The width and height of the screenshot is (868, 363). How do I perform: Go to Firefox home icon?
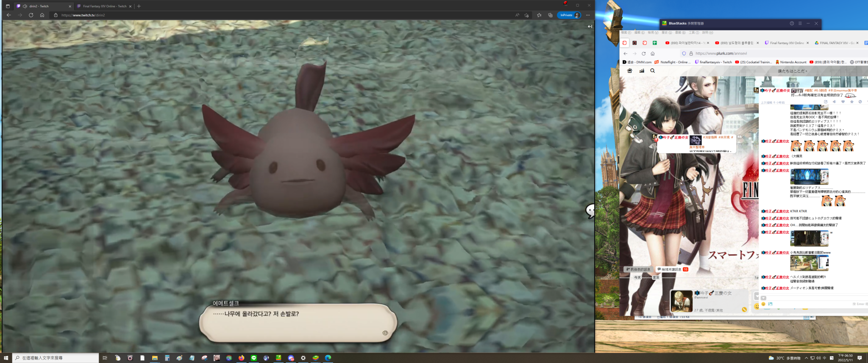(653, 53)
